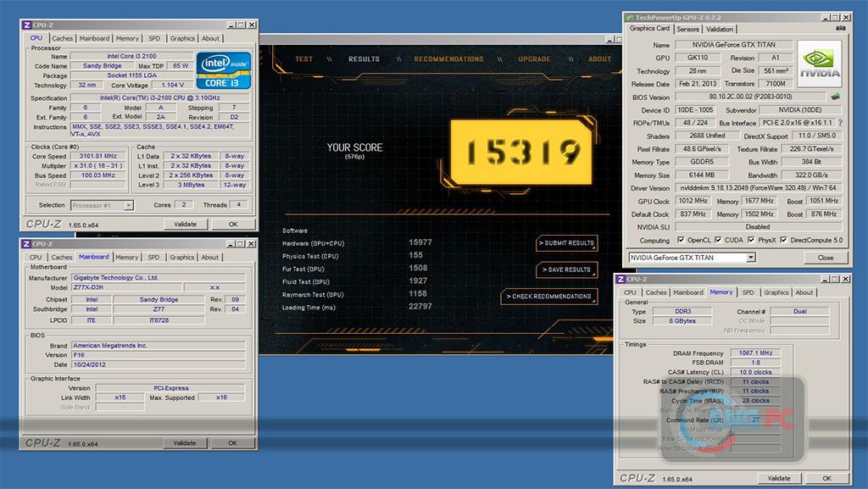Open ABOUT in the benchmark menu
Screen dimensions: 868x489
(599, 59)
